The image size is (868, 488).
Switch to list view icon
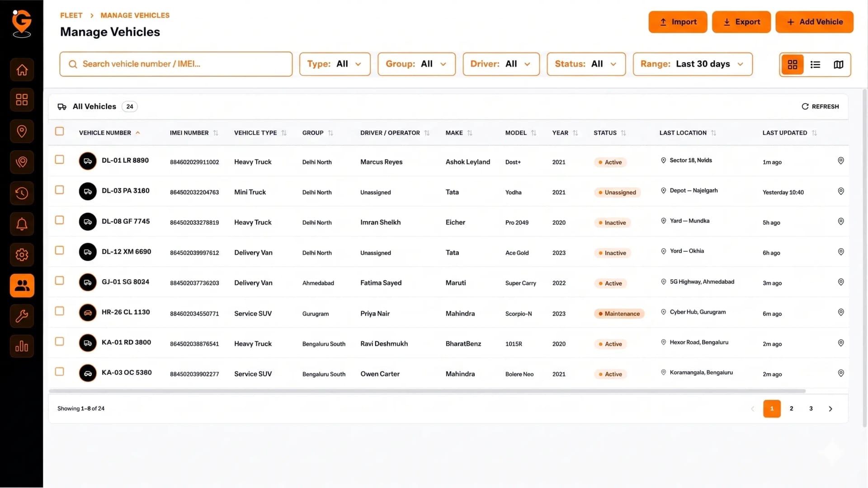coord(815,65)
